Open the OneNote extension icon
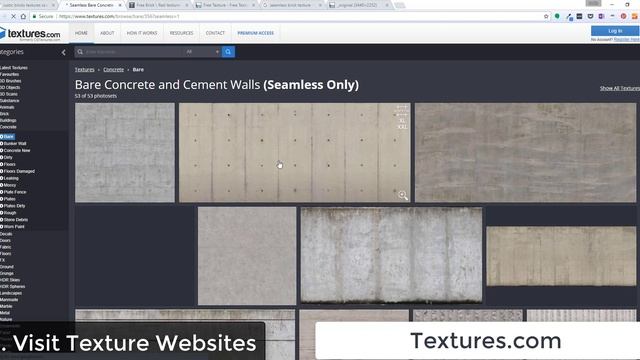The image size is (640, 360). pos(601,16)
